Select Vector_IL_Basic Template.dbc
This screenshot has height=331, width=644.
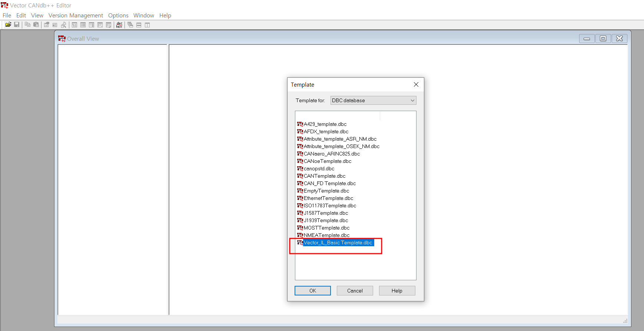point(338,243)
